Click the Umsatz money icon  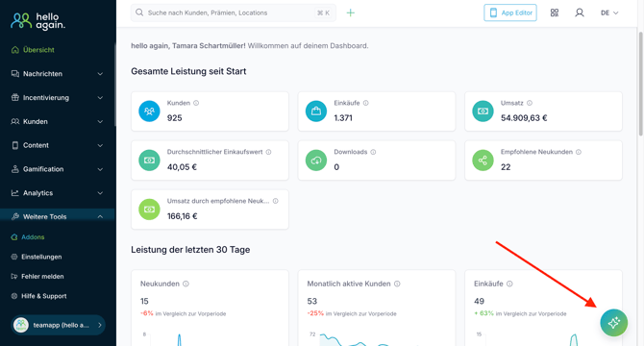[483, 111]
